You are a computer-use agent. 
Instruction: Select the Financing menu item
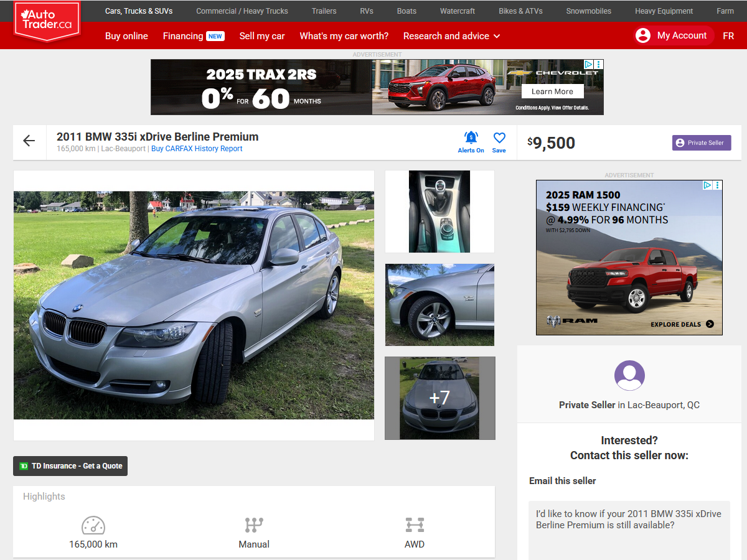click(183, 36)
